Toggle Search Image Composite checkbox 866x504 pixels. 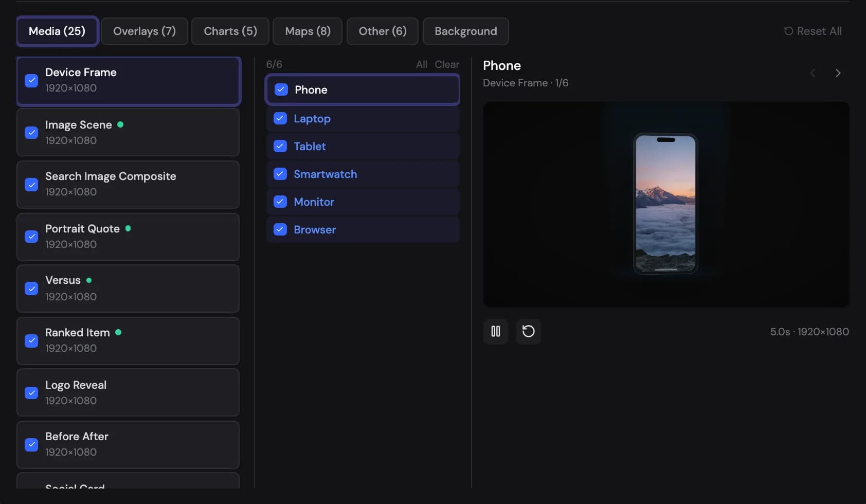coord(31,185)
